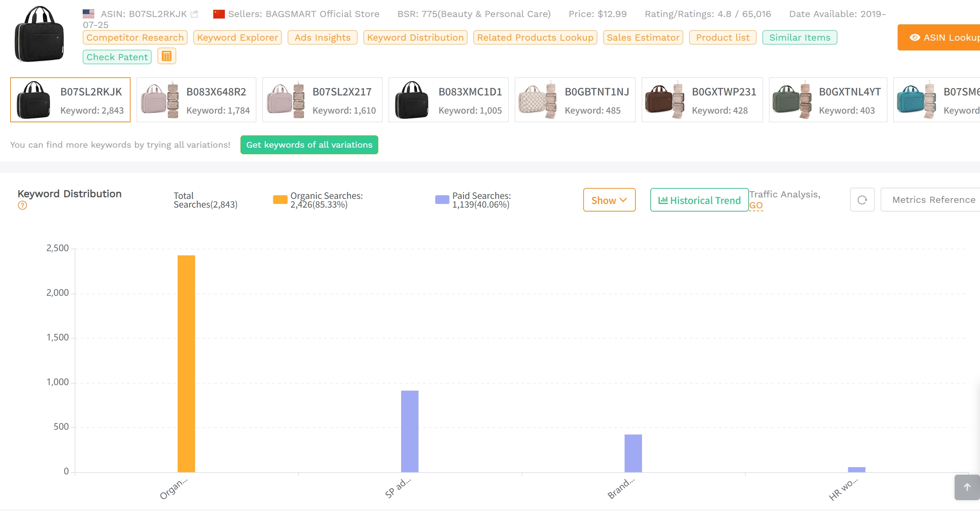Image resolution: width=980 pixels, height=511 pixels.
Task: Click the main product image of the black bag
Action: pos(39,34)
